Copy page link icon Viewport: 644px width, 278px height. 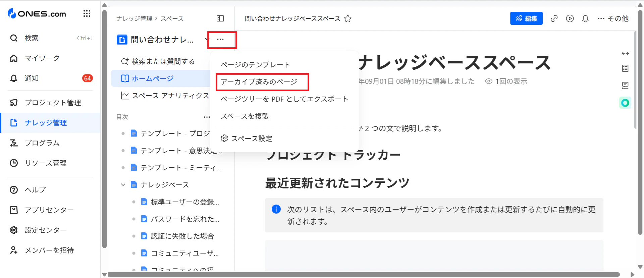554,18
